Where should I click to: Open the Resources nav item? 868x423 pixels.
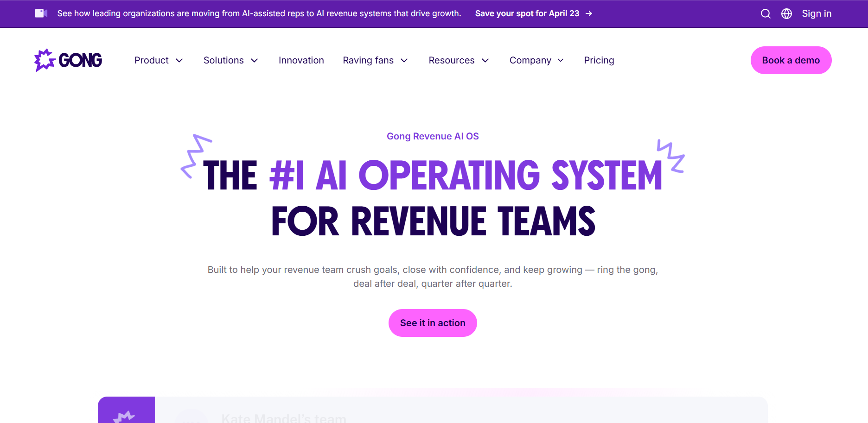pos(452,60)
